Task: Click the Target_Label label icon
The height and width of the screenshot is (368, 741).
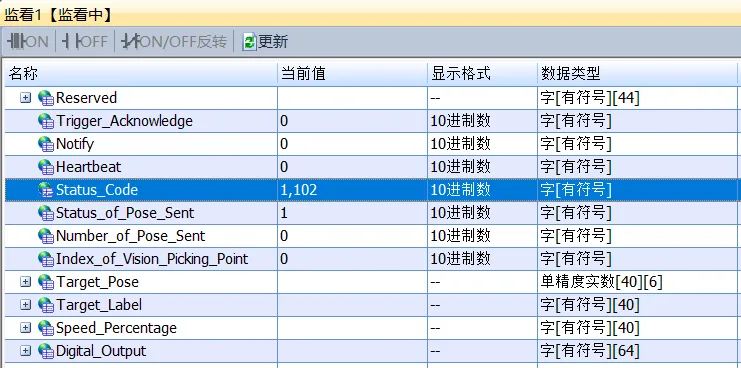Action: 46,306
